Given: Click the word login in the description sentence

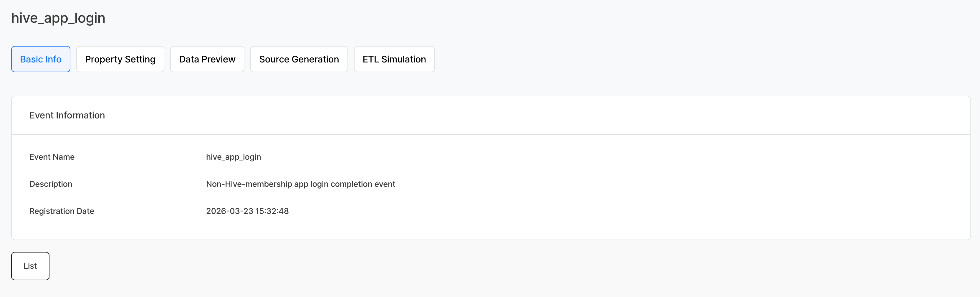Looking at the screenshot, I should click(319, 184).
